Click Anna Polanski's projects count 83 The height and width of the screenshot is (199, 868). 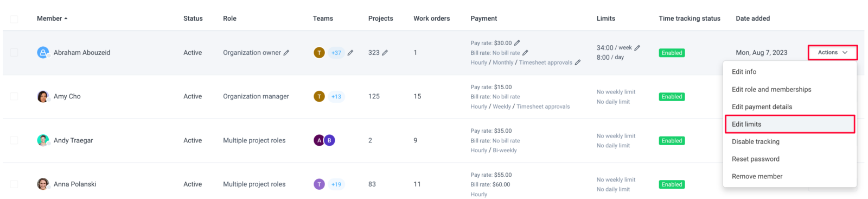[x=372, y=184]
